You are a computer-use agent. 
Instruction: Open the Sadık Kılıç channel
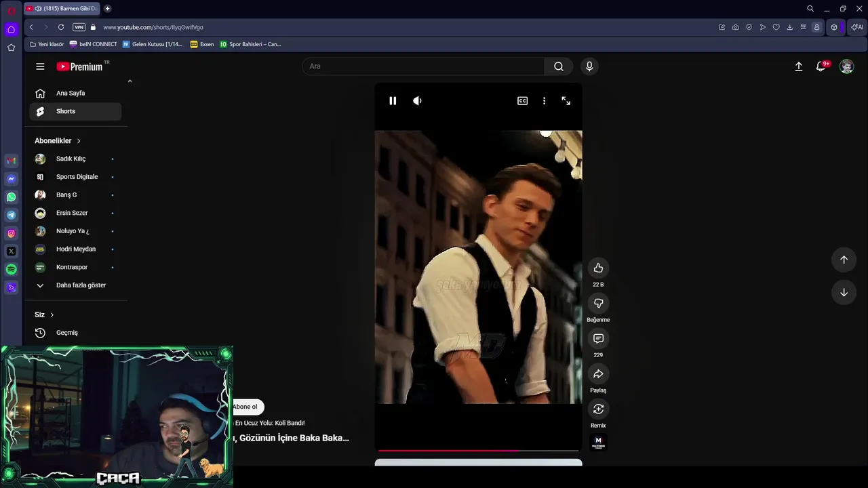pos(75,159)
